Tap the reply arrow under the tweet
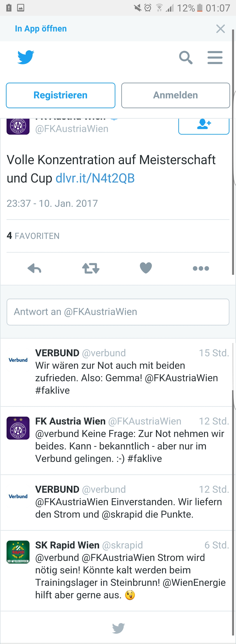The width and height of the screenshot is (236, 644). tap(34, 268)
